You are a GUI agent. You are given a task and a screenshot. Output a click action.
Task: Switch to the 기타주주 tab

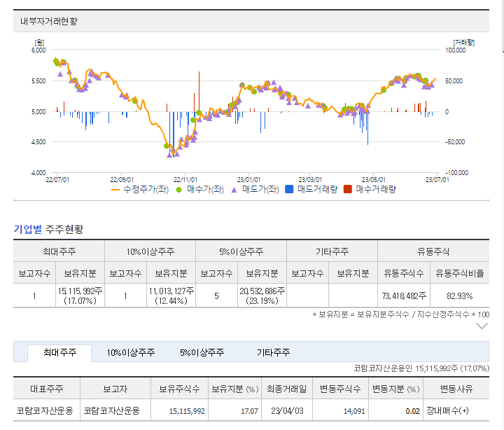(x=273, y=353)
